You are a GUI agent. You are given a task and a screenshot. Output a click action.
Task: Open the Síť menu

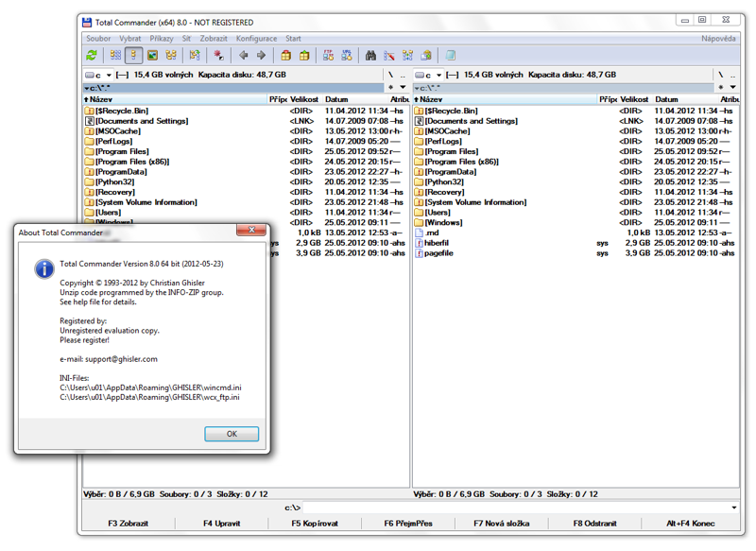(x=186, y=39)
